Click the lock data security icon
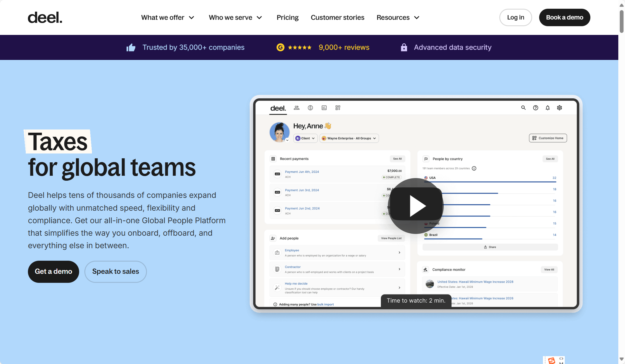The image size is (625, 364). coord(404,47)
